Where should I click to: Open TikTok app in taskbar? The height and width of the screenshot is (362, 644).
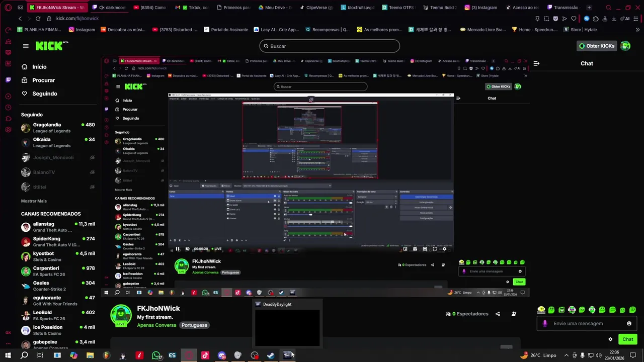[x=205, y=355]
